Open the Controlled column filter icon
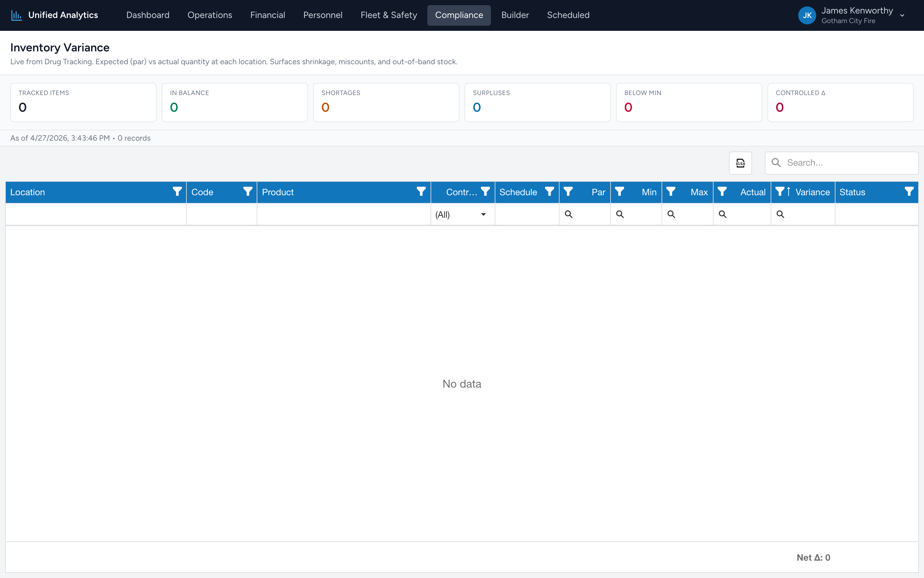Screen dimensions: 924x578 [485, 191]
